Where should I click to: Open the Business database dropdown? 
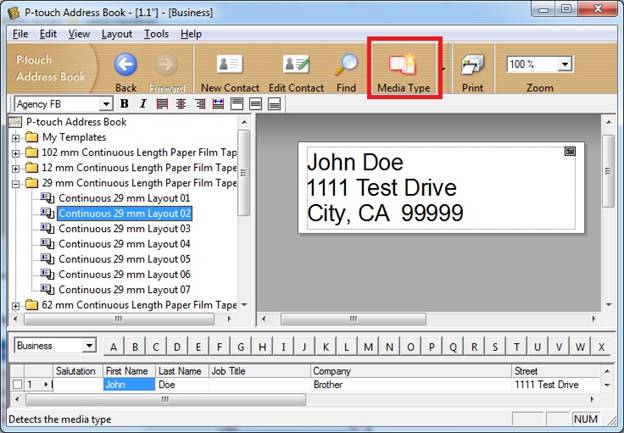click(88, 346)
